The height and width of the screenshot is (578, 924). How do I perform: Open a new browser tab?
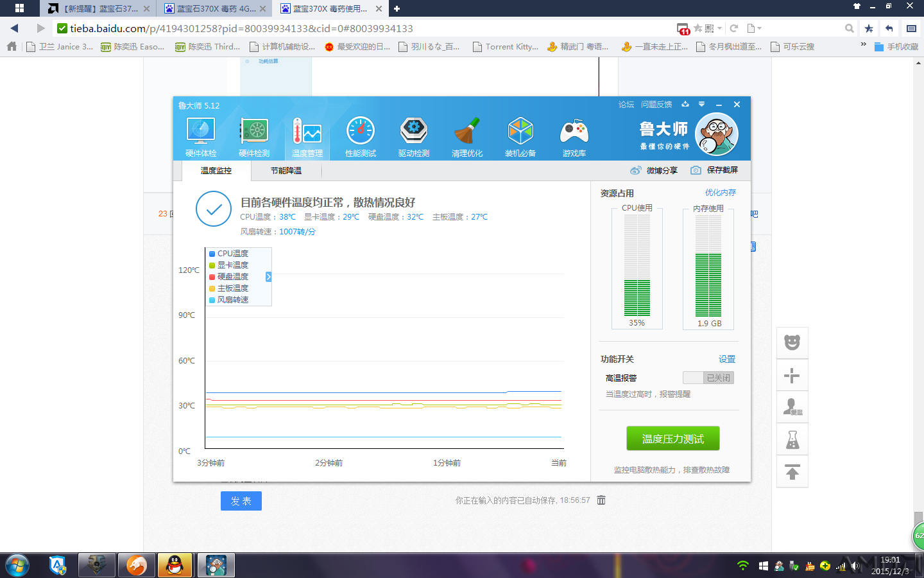pyautogui.click(x=397, y=8)
